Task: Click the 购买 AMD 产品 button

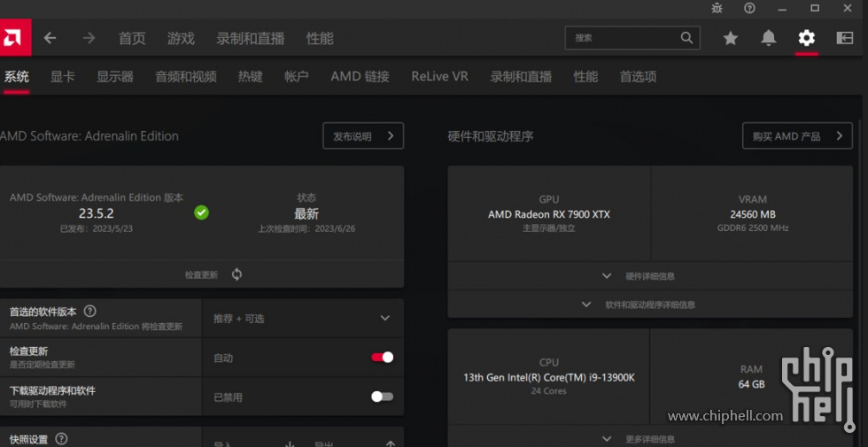Action: coord(797,136)
